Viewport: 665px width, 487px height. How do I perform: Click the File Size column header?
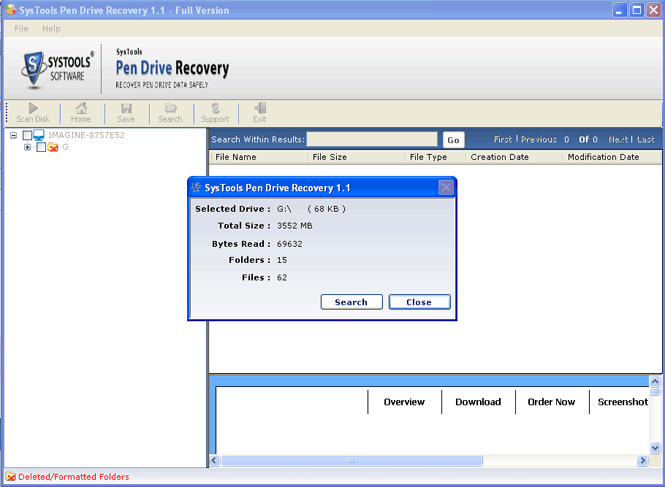pos(356,157)
